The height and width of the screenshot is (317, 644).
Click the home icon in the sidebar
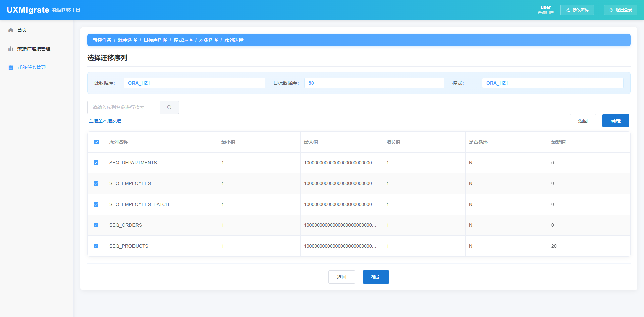(11, 30)
